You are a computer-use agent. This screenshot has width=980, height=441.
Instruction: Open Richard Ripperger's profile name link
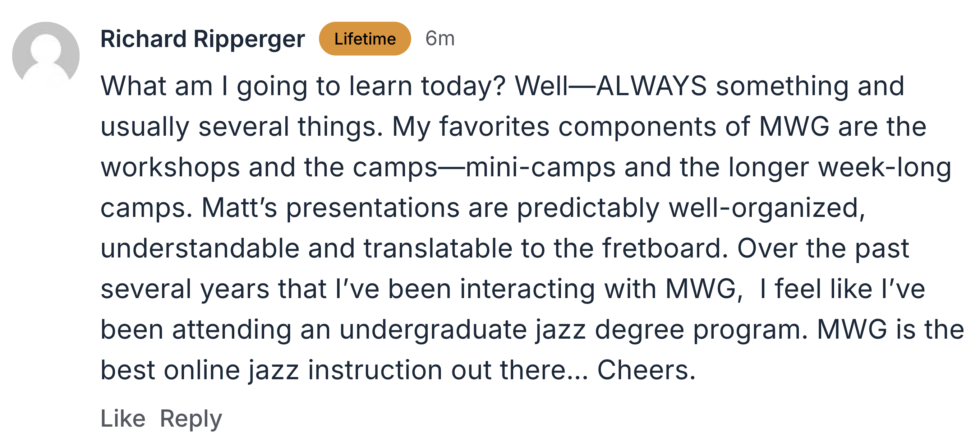click(x=203, y=39)
